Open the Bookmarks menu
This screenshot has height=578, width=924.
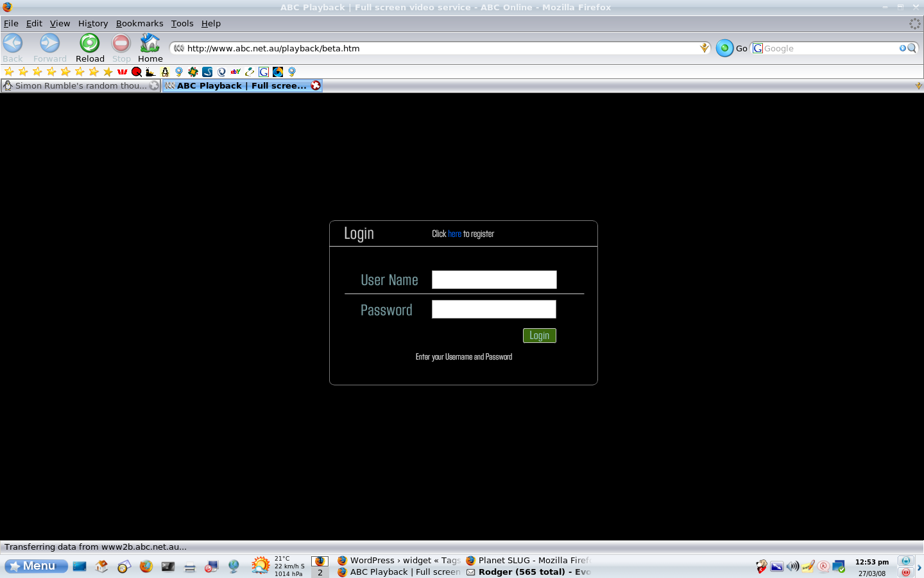[139, 23]
